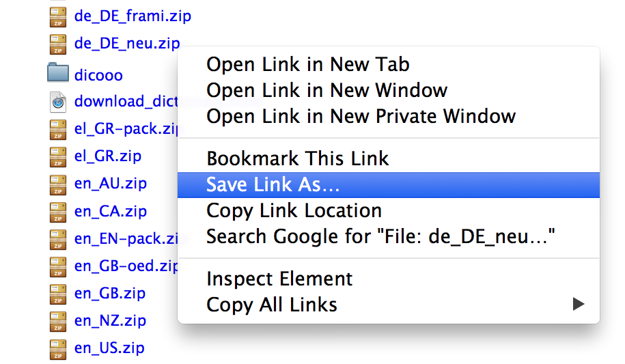This screenshot has width=625, height=364.
Task: Select Bookmark This Link
Action: click(298, 159)
